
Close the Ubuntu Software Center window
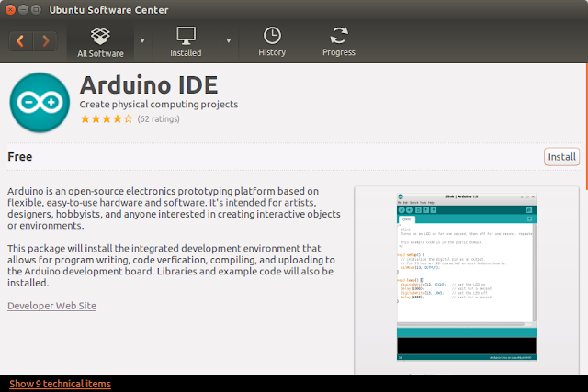coord(10,10)
